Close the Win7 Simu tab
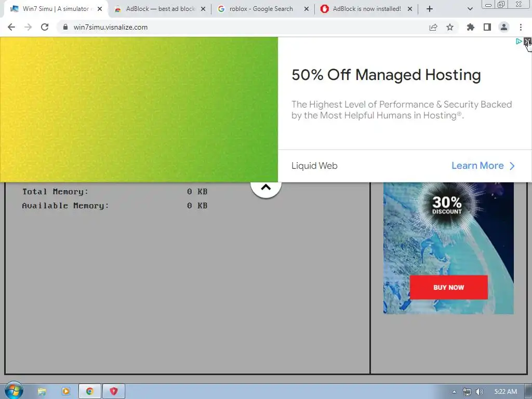This screenshot has width=532, height=399. (100, 9)
